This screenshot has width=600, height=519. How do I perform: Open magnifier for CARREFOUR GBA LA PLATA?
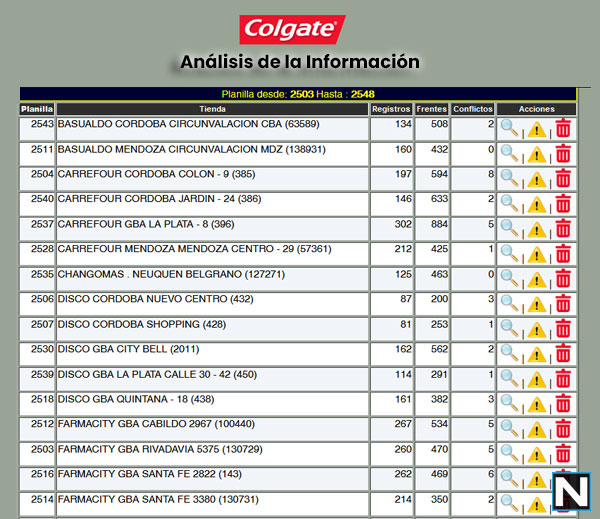(x=509, y=228)
